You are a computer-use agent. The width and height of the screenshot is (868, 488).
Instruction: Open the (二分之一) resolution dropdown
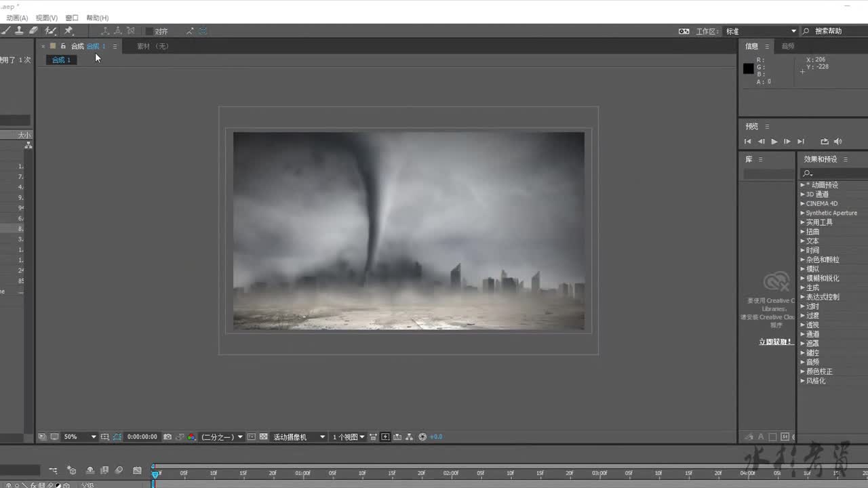pyautogui.click(x=222, y=437)
